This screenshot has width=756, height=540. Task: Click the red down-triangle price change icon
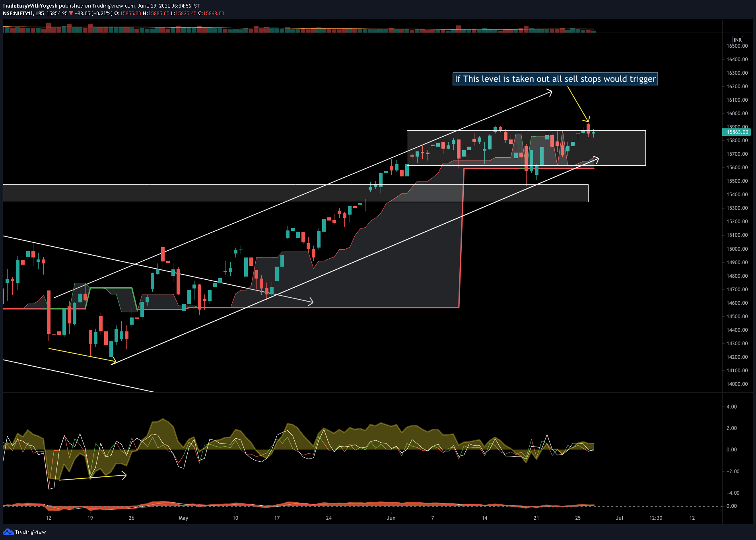(71, 14)
